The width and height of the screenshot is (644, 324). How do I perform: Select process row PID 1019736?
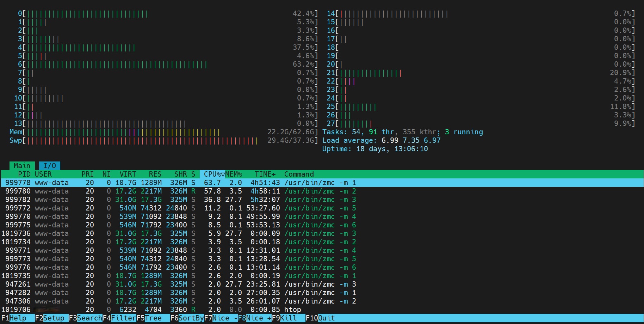tap(322, 233)
